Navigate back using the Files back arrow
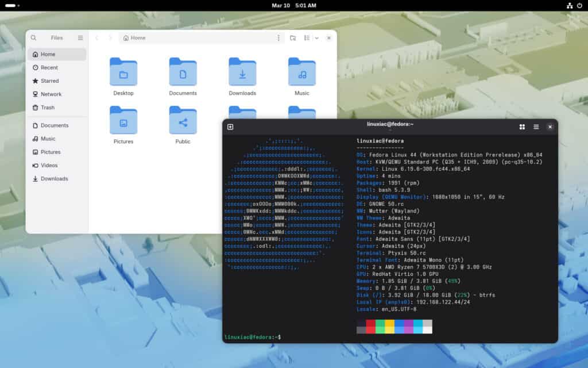The height and width of the screenshot is (368, 588). [x=96, y=37]
